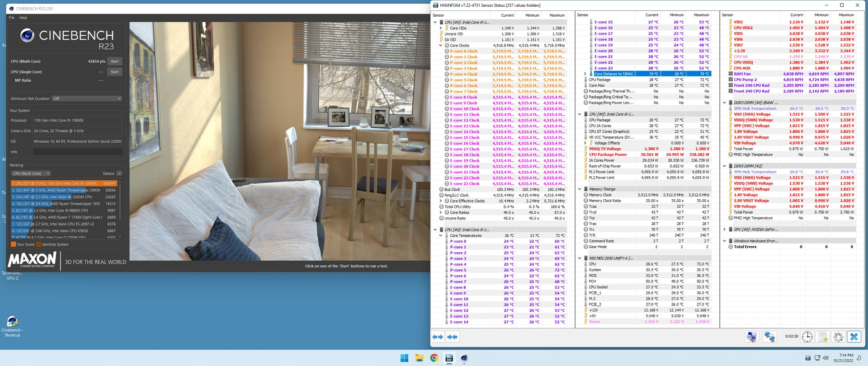Click the MAXON logo in Cinebench

32,260
